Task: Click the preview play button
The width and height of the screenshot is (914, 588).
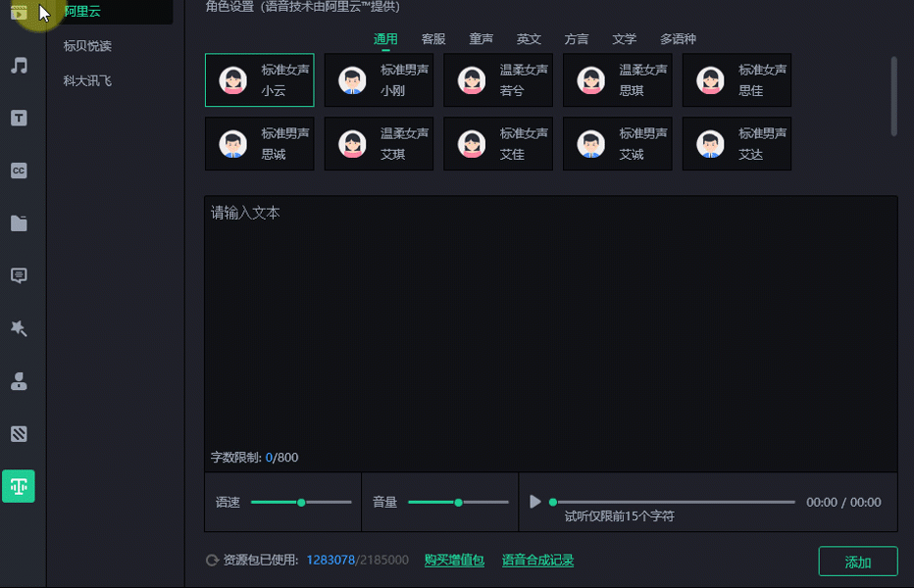Action: coord(534,501)
